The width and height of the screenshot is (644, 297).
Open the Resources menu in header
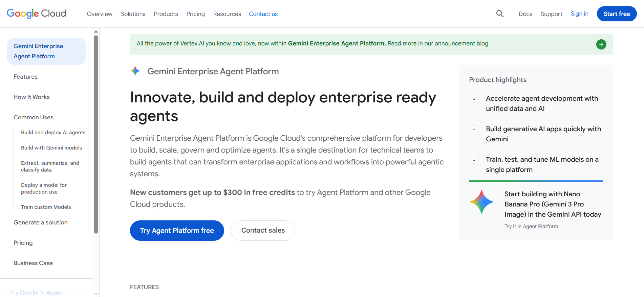227,14
